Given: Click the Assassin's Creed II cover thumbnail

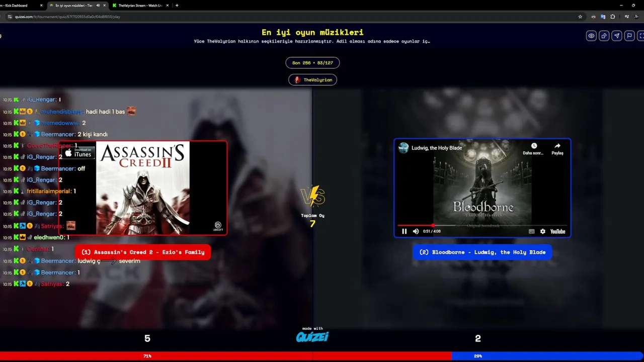Looking at the screenshot, I should coord(143,188).
